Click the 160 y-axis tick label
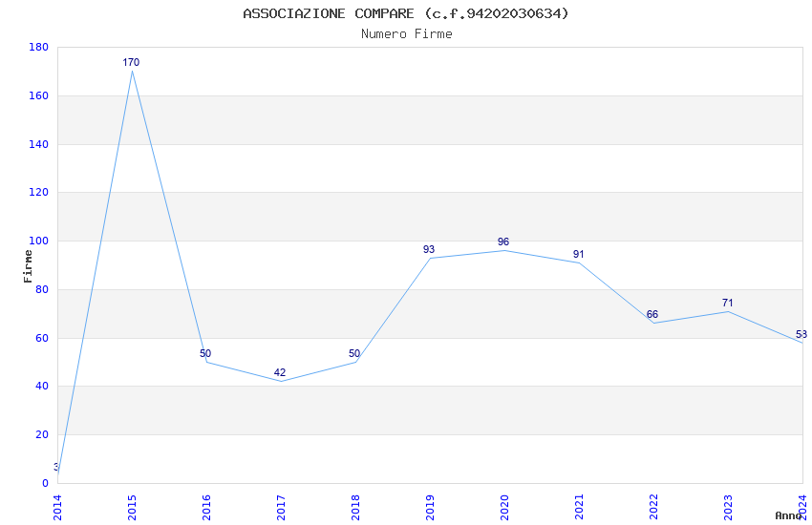Image resolution: width=812 pixels, height=525 pixels. [x=39, y=95]
